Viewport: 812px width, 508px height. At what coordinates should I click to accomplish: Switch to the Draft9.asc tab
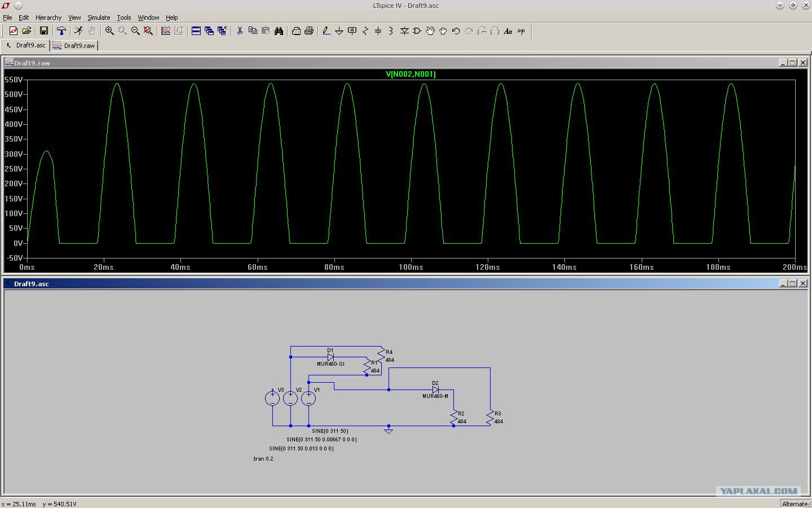click(x=26, y=45)
